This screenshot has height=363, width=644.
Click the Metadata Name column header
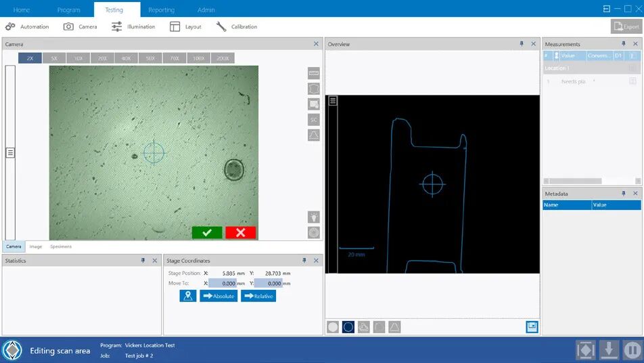567,205
